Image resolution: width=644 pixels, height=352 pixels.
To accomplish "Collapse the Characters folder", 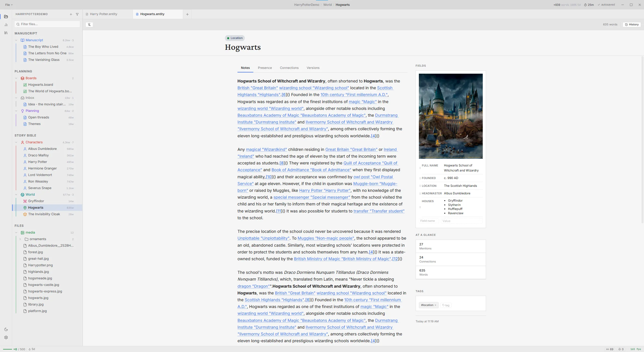I will [x=16, y=142].
